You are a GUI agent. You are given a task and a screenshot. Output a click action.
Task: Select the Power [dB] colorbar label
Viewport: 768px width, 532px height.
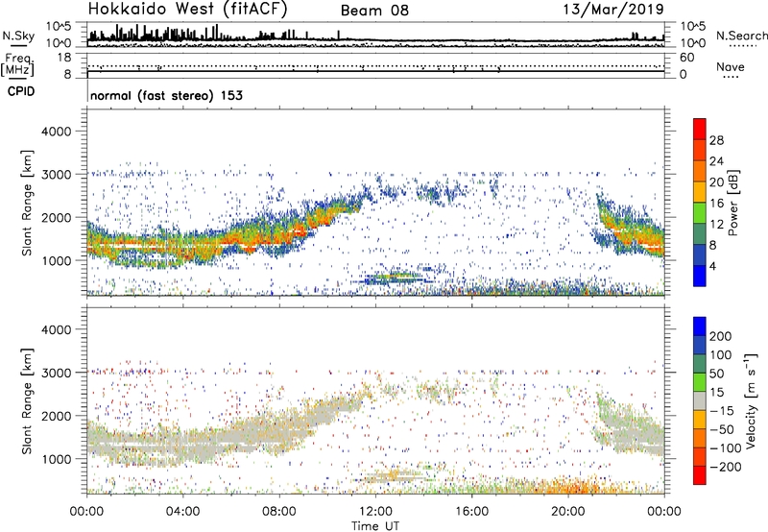click(733, 203)
